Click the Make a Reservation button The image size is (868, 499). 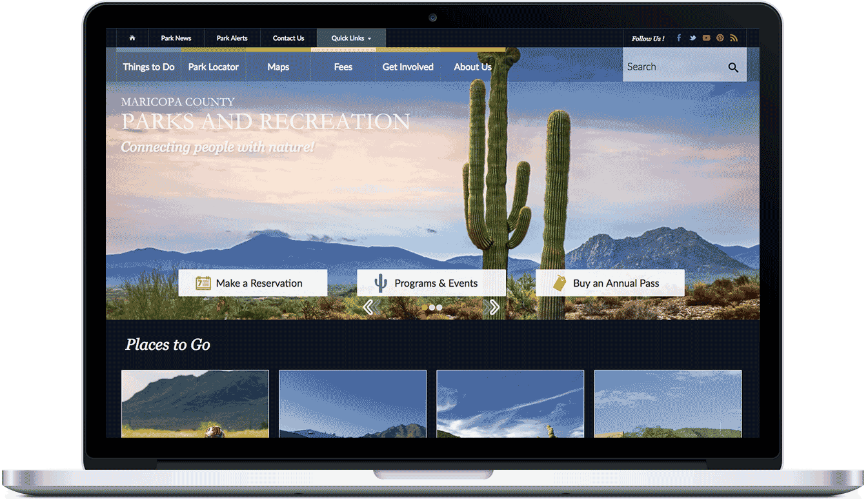253,283
